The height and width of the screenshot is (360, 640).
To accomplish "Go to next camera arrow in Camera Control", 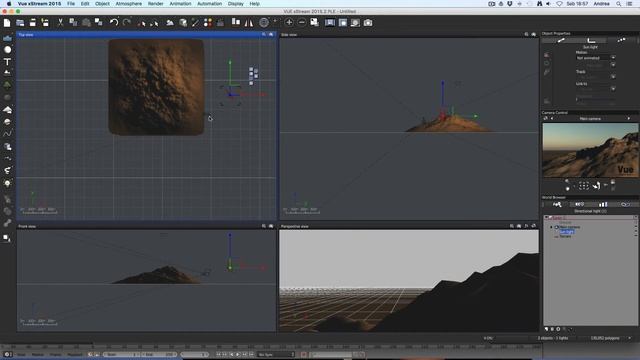I will point(629,118).
